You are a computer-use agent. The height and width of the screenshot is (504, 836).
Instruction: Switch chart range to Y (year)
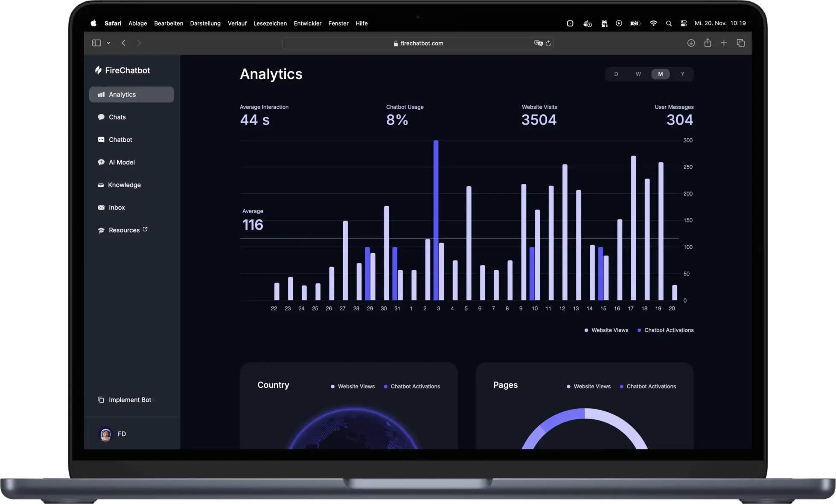(x=682, y=74)
